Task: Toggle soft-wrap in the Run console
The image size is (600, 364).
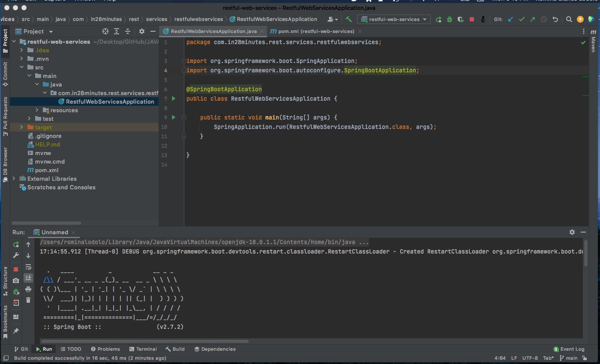Action: point(28,267)
